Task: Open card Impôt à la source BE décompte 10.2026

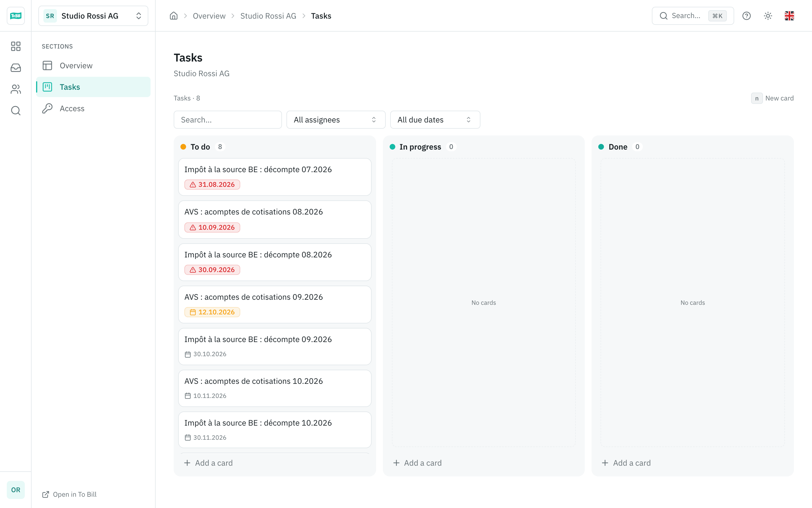Action: click(275, 430)
